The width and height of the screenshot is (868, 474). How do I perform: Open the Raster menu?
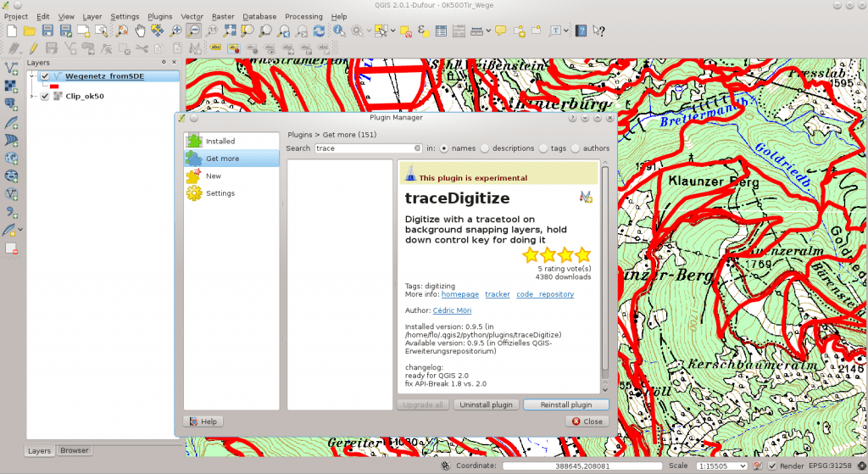click(x=223, y=17)
